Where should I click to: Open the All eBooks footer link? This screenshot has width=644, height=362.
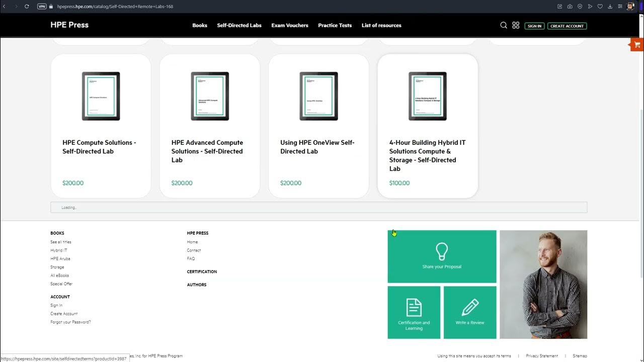(x=59, y=276)
